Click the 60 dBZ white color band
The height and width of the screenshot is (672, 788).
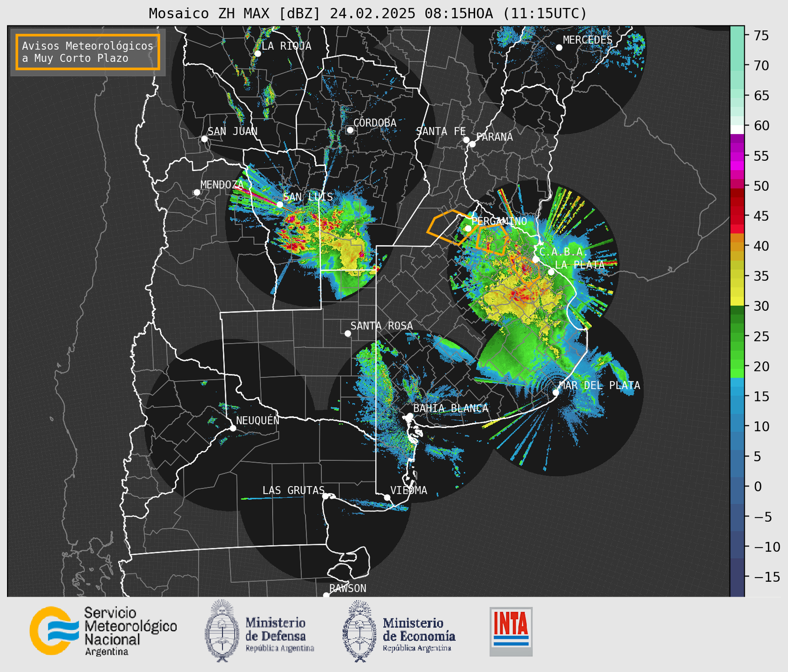pyautogui.click(x=737, y=129)
